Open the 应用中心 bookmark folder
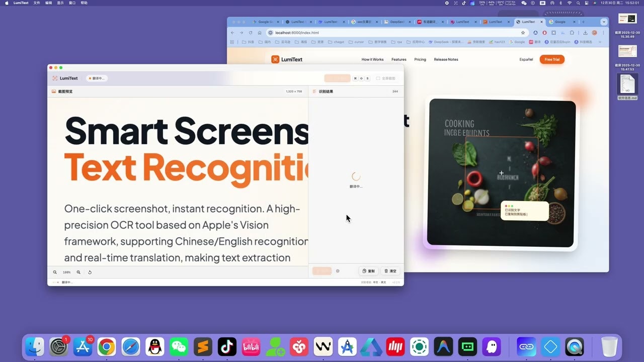This screenshot has width=644, height=362. click(416, 42)
